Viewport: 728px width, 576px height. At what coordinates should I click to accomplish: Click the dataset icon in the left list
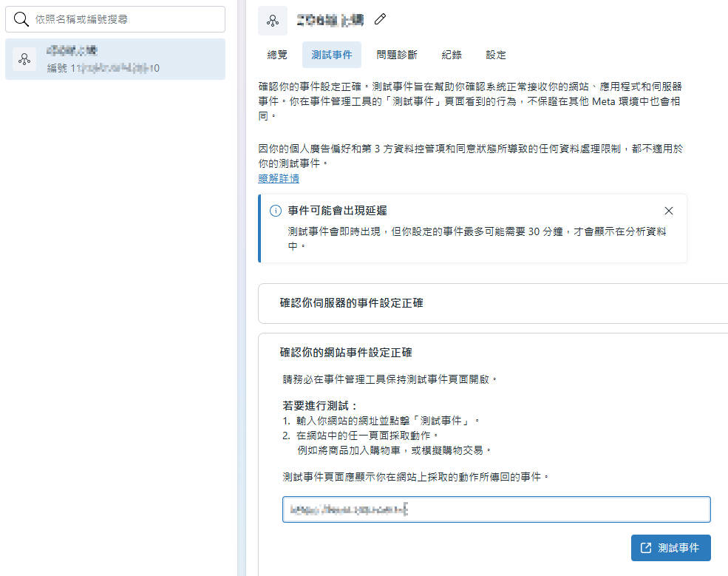click(24, 59)
